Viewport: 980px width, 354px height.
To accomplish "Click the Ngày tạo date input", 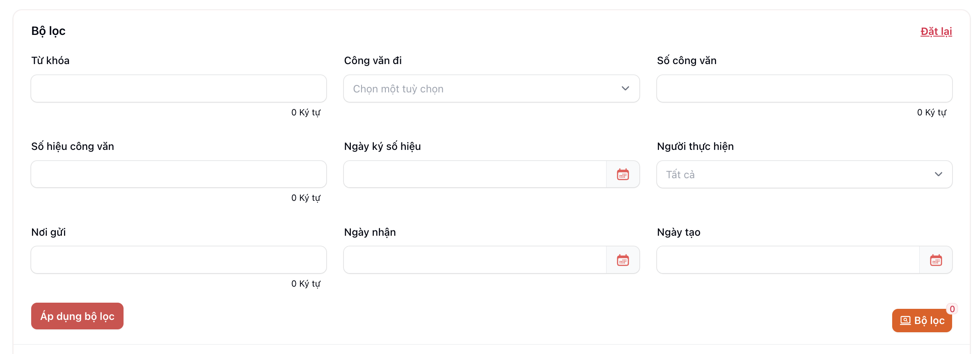I will 788,260.
